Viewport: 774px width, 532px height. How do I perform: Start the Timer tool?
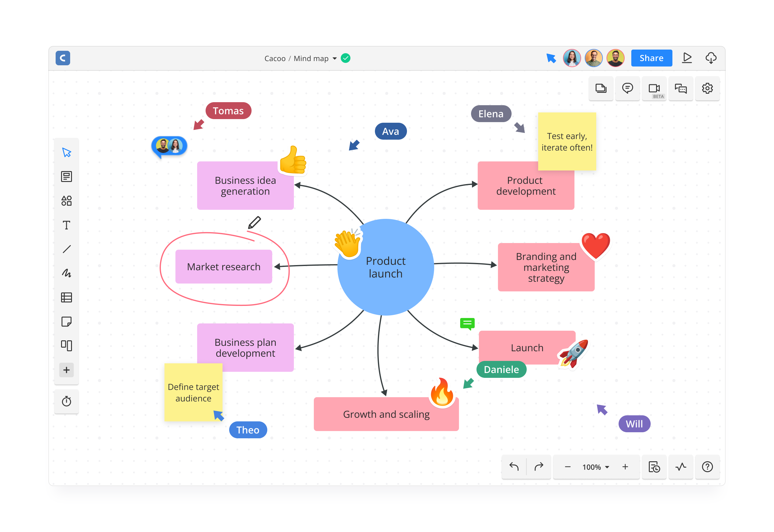tap(66, 401)
